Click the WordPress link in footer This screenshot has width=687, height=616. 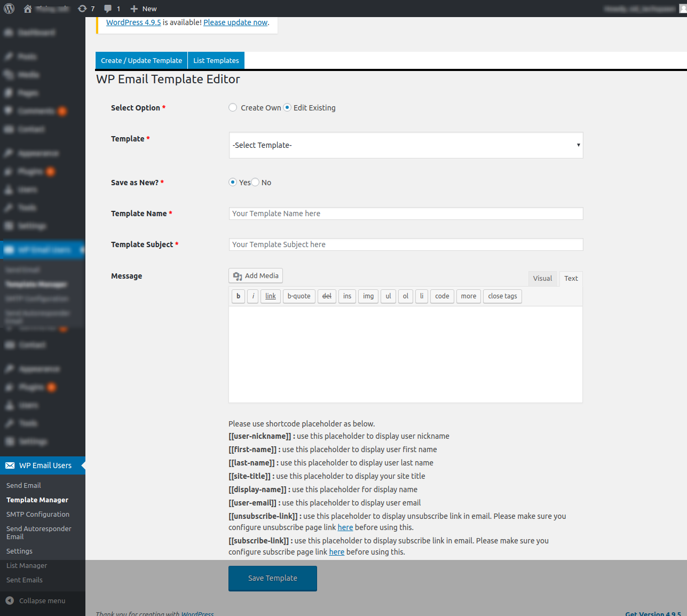click(198, 614)
